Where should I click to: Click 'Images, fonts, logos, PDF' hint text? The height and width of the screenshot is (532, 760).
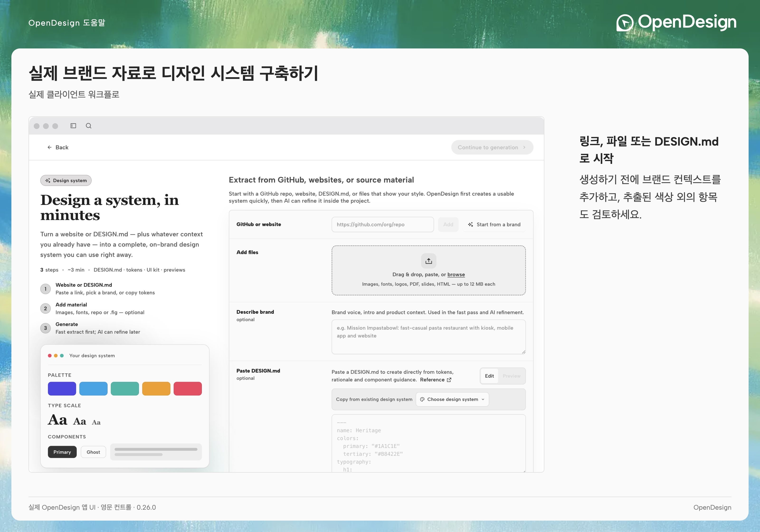click(429, 284)
